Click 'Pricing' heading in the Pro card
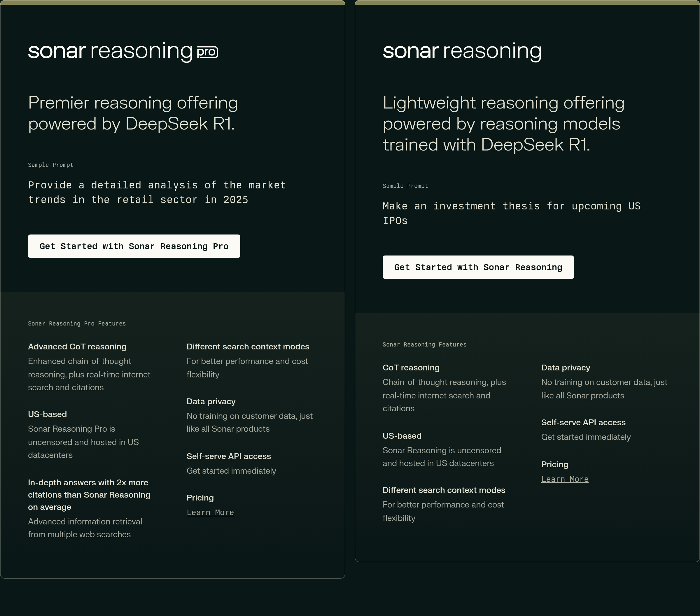This screenshot has width=700, height=616. 200,498
